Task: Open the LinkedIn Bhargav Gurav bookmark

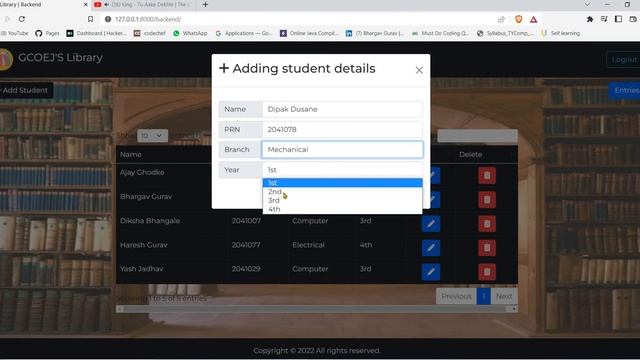Action: point(375,33)
